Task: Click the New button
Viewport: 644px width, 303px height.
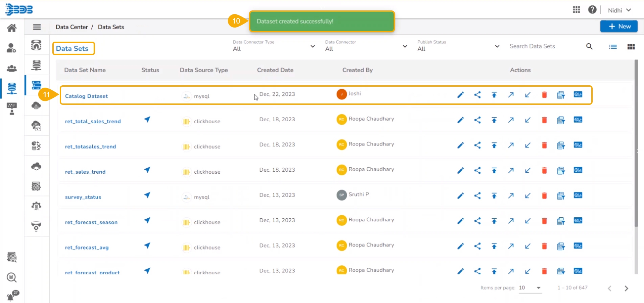Action: pyautogui.click(x=618, y=26)
